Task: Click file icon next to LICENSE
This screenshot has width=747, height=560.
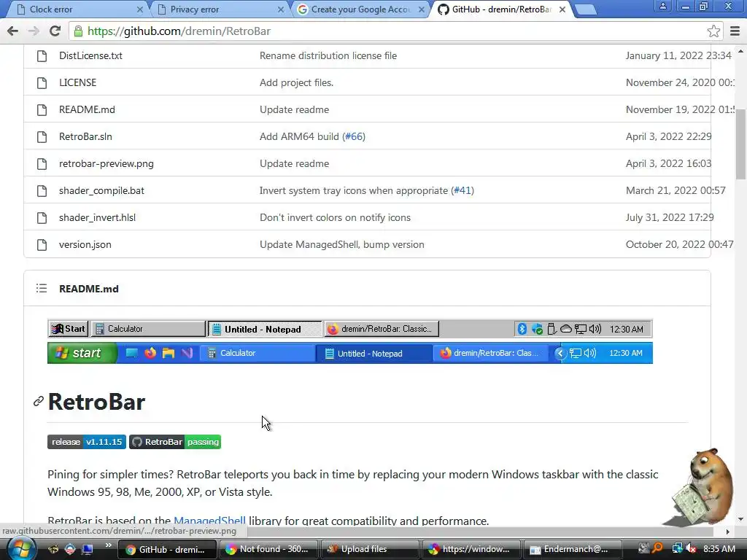Action: click(x=42, y=83)
